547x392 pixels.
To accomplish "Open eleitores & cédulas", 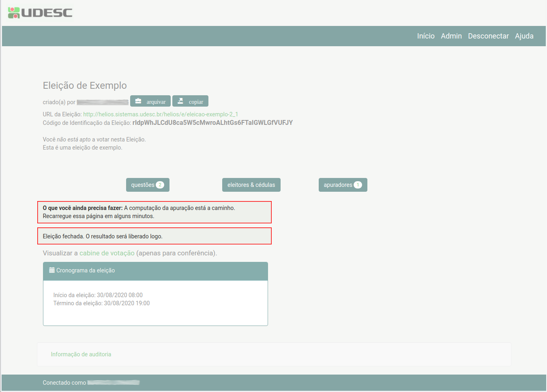I will pos(251,185).
